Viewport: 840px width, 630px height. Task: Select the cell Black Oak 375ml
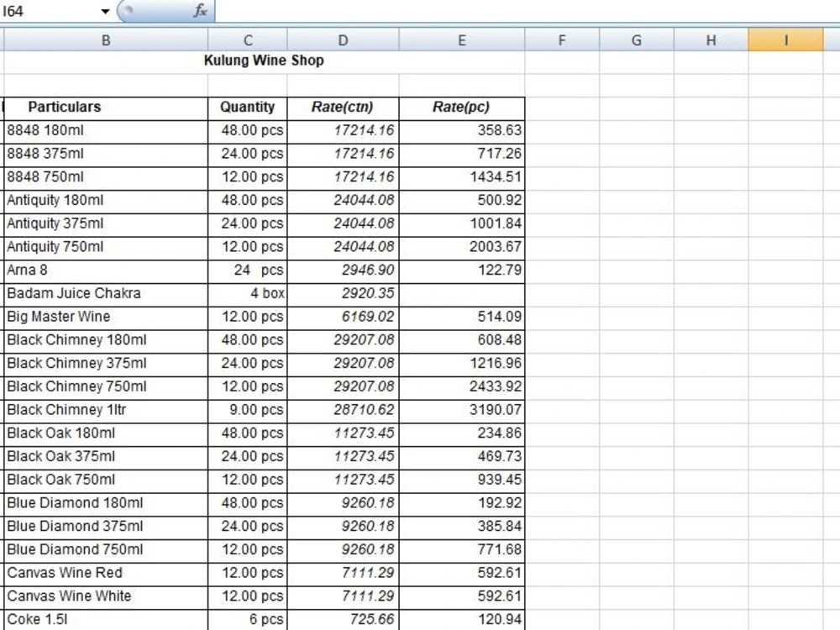[x=106, y=457]
